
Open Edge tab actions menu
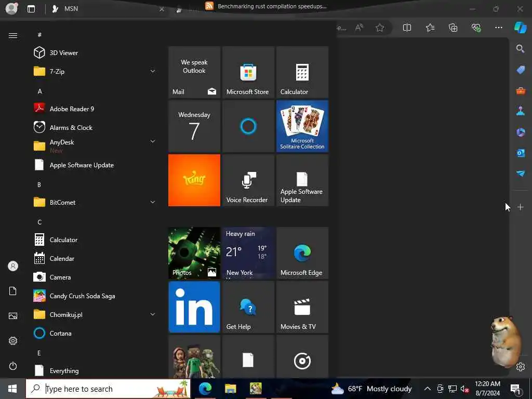click(x=31, y=9)
